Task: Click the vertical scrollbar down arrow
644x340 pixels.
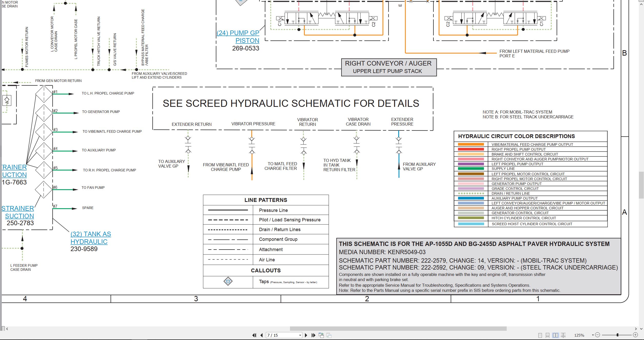Action: click(641, 328)
